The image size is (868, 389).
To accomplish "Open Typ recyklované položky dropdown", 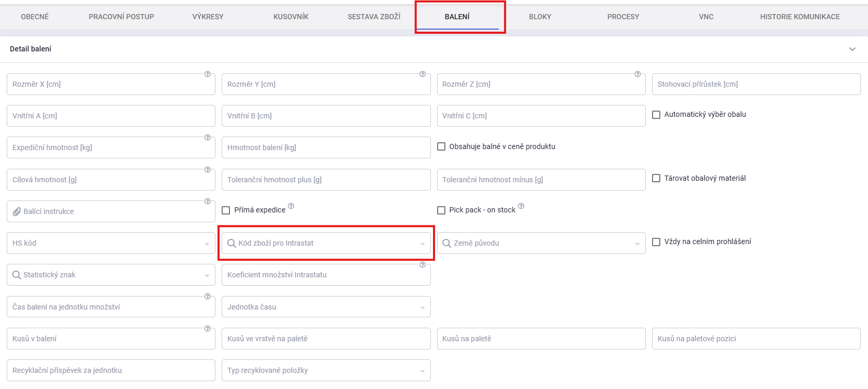I will click(x=422, y=371).
